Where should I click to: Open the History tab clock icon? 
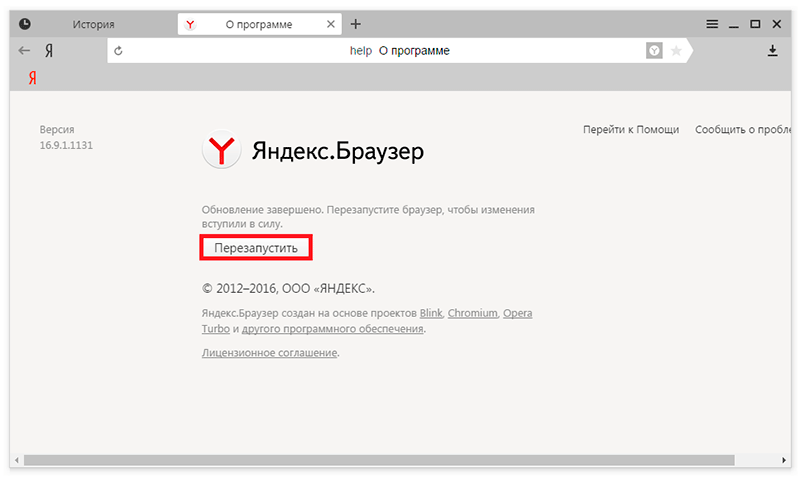pyautogui.click(x=24, y=24)
